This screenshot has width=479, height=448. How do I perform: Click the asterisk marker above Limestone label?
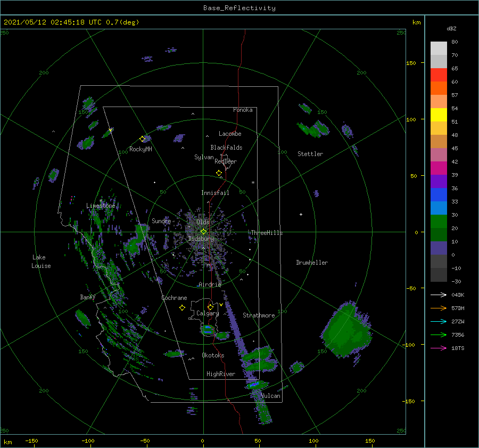point(101,201)
